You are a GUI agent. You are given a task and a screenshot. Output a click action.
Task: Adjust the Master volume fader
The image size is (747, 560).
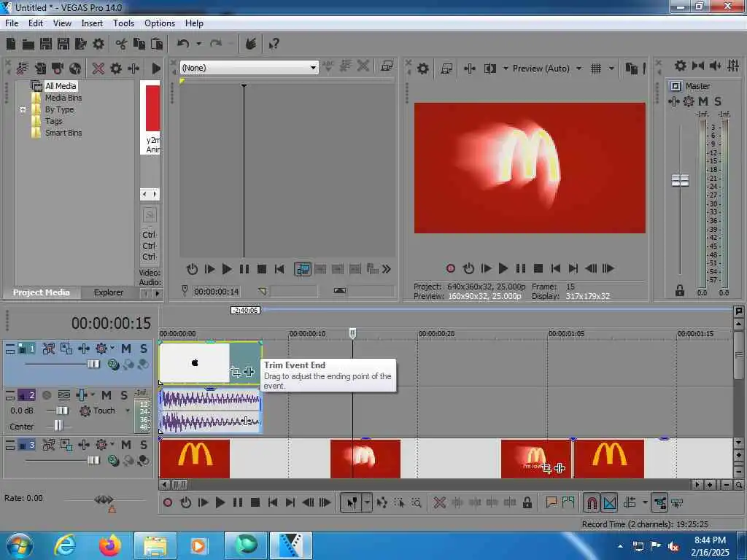click(x=680, y=181)
